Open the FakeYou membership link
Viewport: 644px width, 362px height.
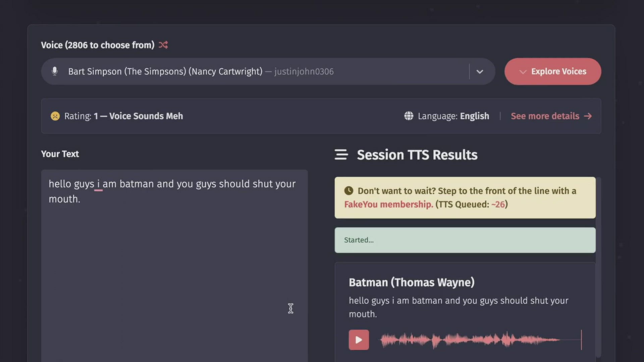pyautogui.click(x=388, y=204)
